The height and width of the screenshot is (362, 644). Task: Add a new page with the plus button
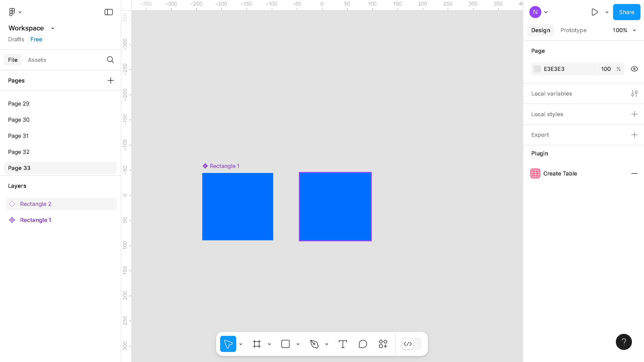click(x=110, y=80)
